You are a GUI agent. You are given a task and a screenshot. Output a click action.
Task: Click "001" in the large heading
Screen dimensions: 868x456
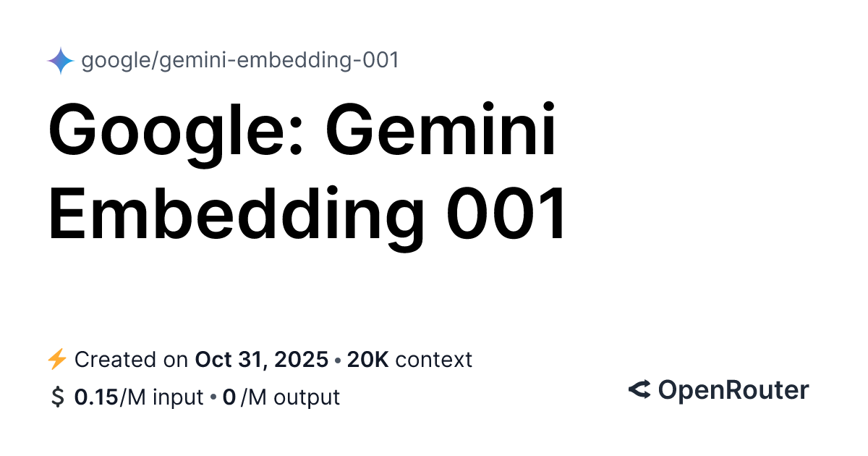pos(506,214)
